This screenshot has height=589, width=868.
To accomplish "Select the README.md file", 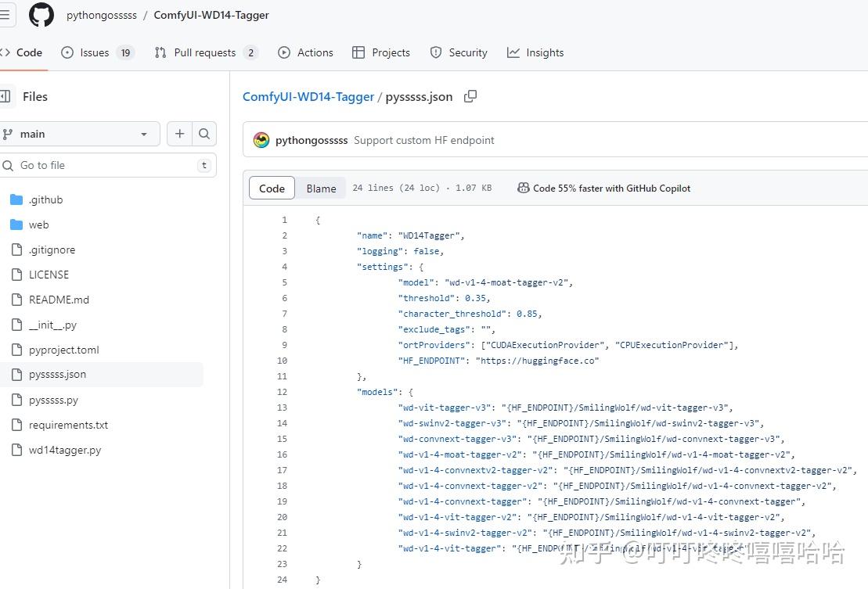I will (59, 300).
